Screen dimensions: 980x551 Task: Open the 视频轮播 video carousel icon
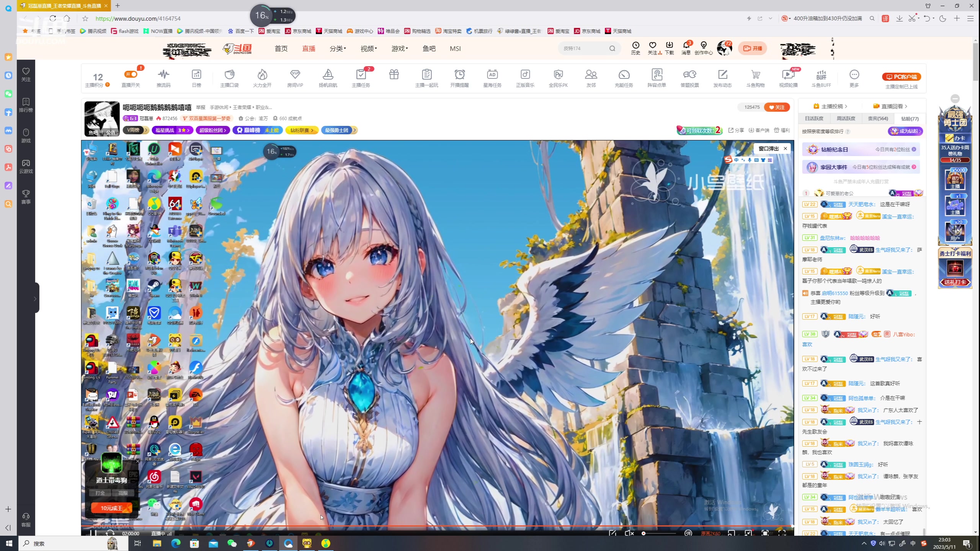[x=788, y=74]
